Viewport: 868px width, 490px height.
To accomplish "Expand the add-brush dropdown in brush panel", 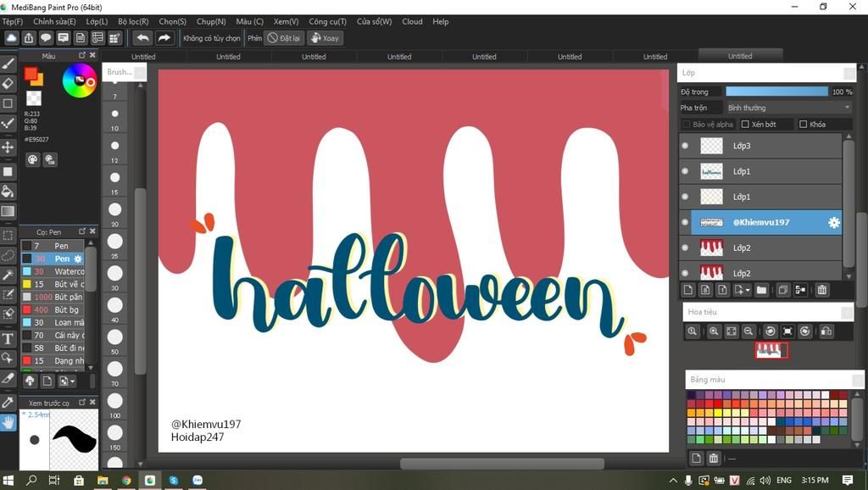I will pos(72,381).
